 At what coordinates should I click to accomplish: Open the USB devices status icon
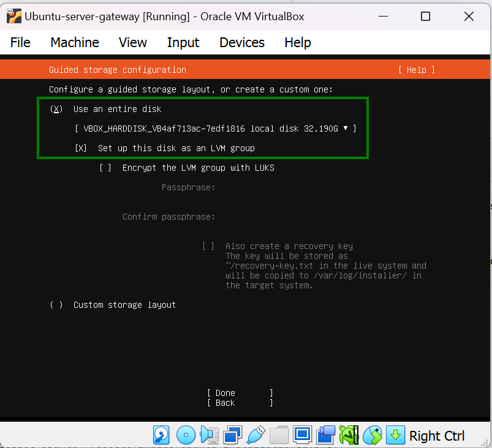click(255, 435)
